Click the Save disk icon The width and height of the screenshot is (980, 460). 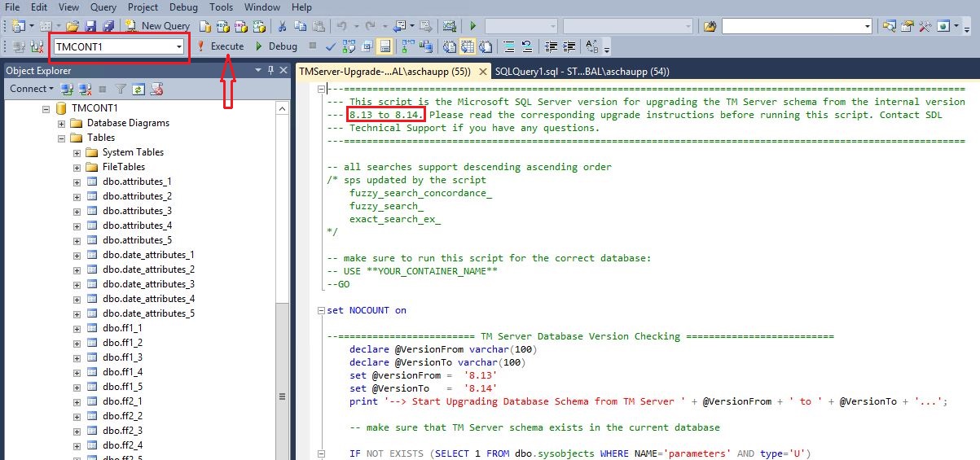[89, 26]
